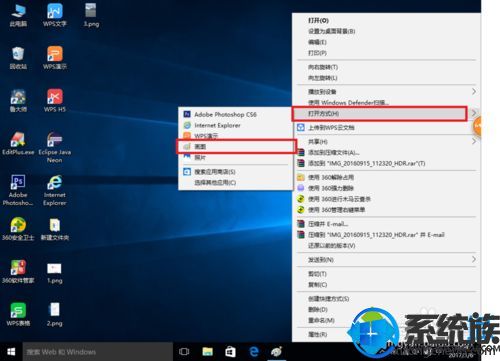Open with Adobe Photoshop CS6 in the submenu
500x361 pixels.
236,115
